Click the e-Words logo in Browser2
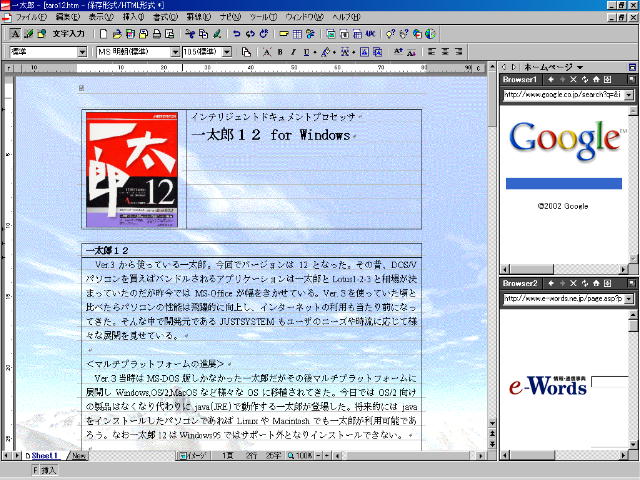This screenshot has width=640, height=480. coord(548,386)
